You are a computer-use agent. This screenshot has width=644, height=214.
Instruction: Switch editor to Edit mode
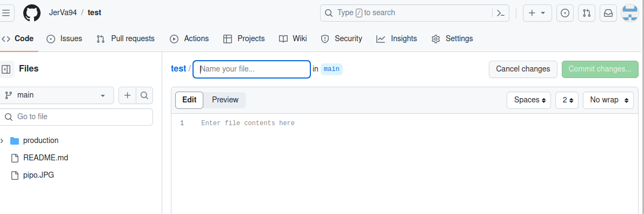click(189, 100)
